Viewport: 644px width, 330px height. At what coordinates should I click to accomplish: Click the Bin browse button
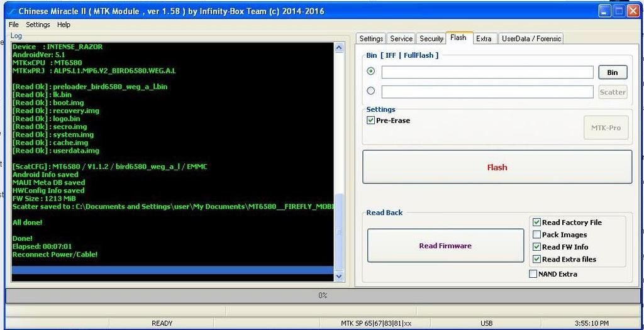612,72
